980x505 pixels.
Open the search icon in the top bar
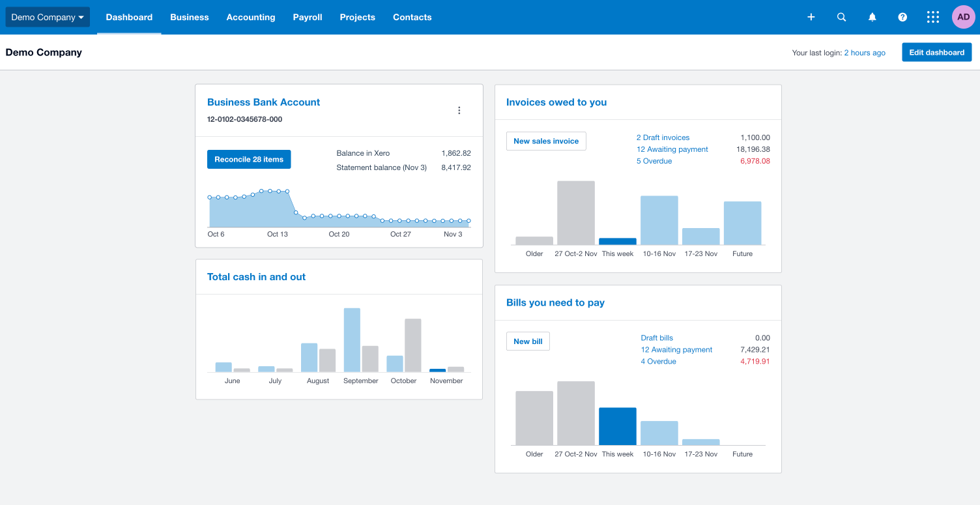click(841, 17)
